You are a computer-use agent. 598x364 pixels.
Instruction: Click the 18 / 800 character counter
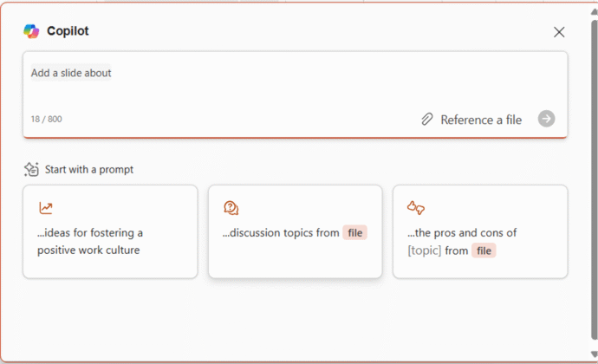pyautogui.click(x=46, y=120)
